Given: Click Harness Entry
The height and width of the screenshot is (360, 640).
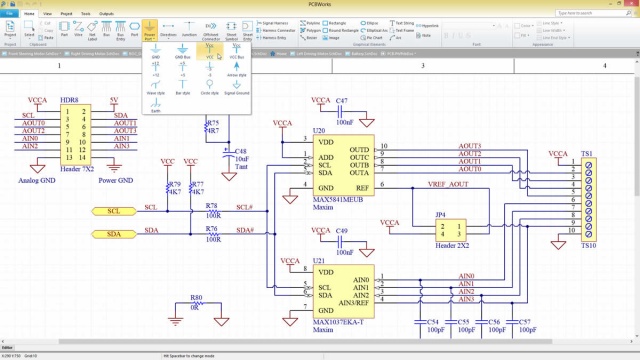Looking at the screenshot, I should (271, 38).
